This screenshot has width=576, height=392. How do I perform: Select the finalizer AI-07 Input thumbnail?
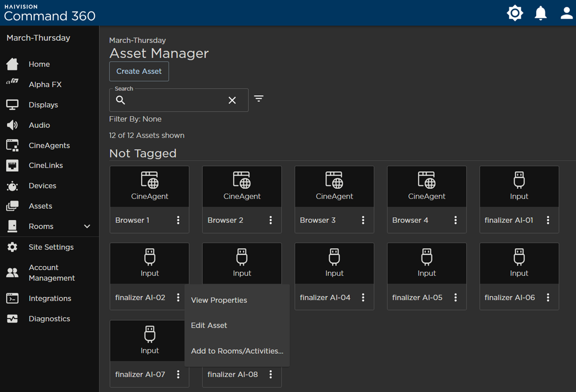(x=147, y=341)
